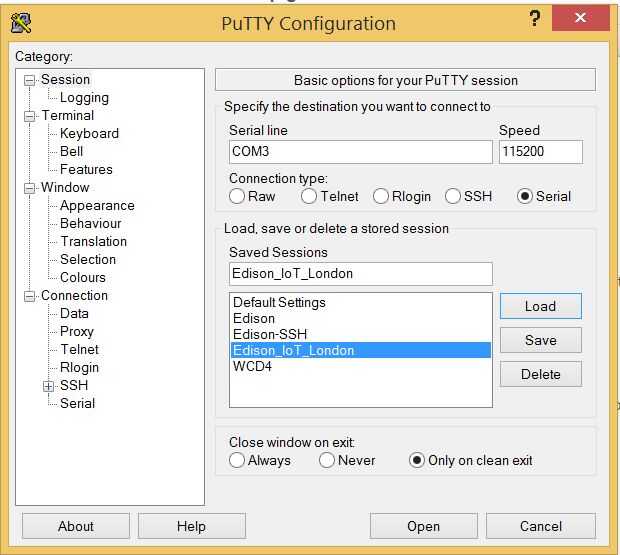Click the Speed input field
620x555 pixels.
click(x=540, y=152)
